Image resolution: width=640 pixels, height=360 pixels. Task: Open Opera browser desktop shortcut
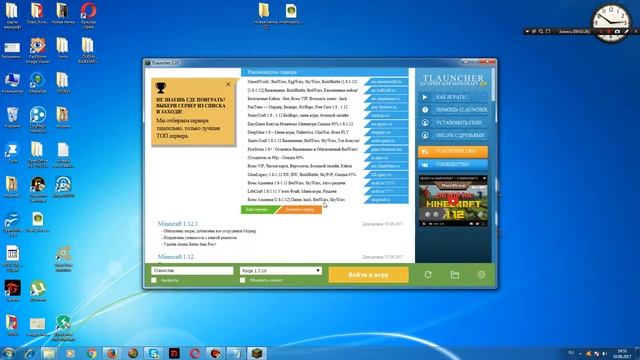pyautogui.click(x=88, y=16)
